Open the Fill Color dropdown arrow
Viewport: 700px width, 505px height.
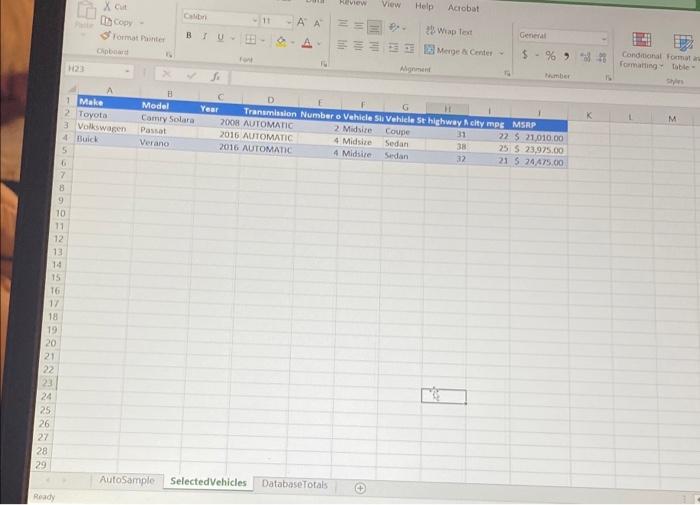pyautogui.click(x=293, y=43)
